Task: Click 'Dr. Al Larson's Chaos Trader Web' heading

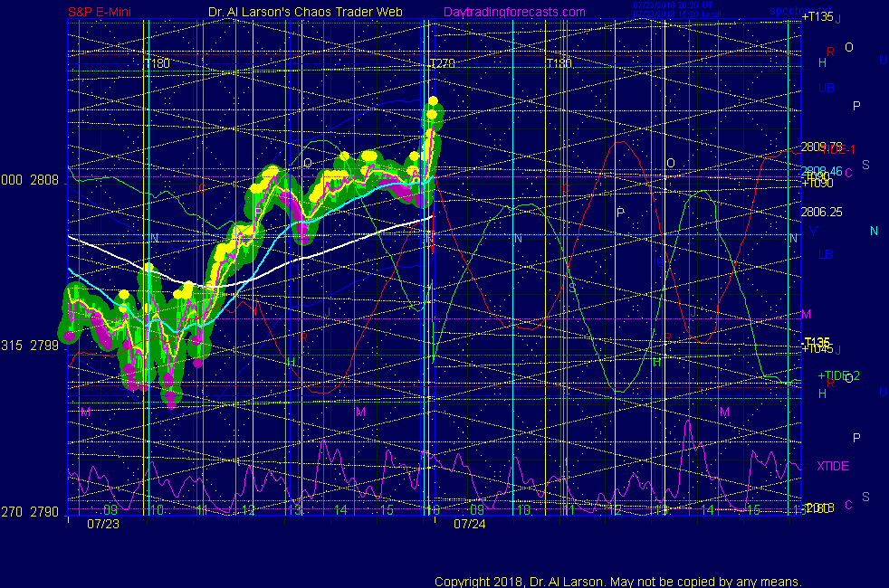Action: coord(305,12)
